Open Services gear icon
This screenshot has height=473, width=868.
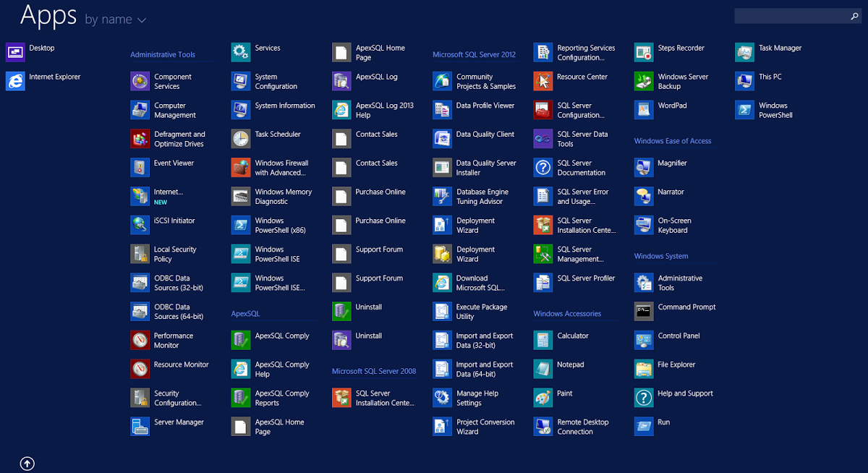coord(241,52)
